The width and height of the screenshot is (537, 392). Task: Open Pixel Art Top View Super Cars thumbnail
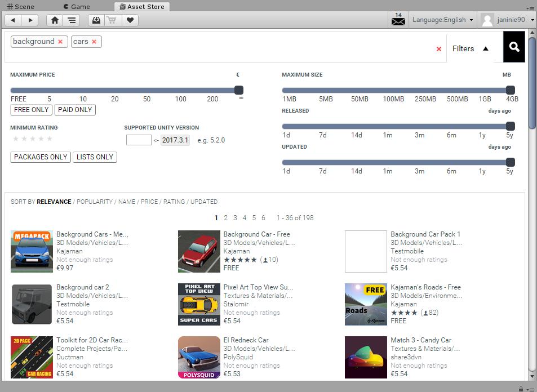click(x=199, y=304)
